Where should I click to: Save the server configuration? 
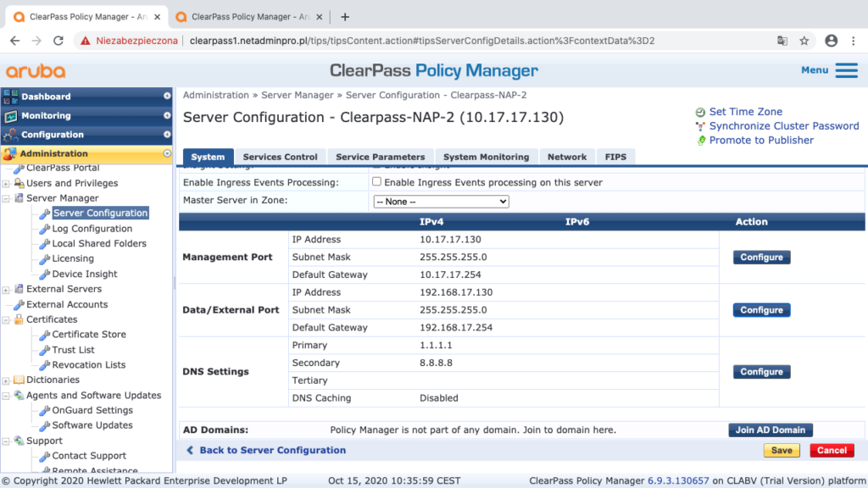pos(782,451)
